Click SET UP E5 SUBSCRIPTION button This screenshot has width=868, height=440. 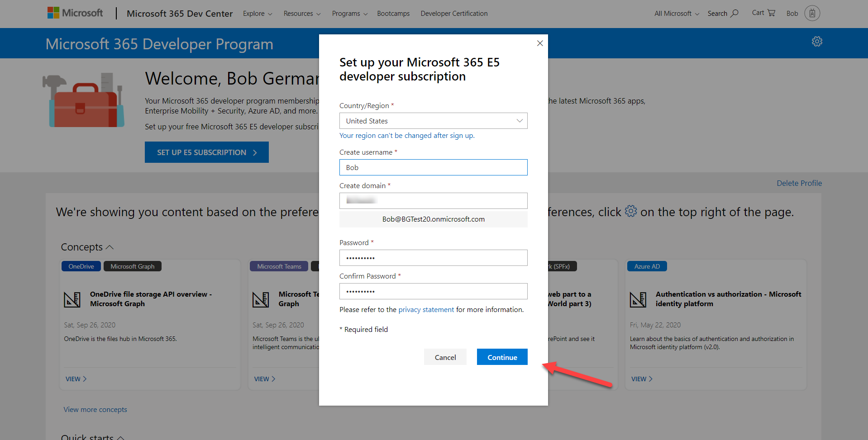point(207,152)
